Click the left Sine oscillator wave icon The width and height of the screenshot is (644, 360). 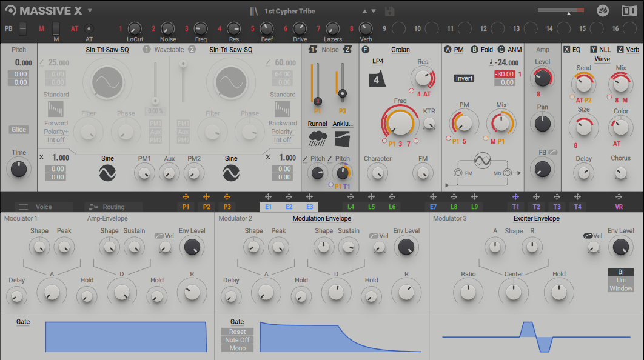(x=107, y=173)
